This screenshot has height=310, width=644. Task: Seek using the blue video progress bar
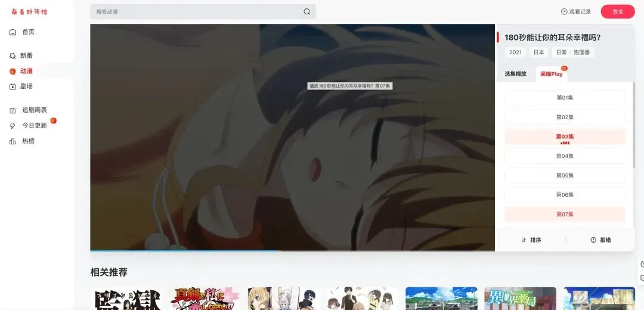point(292,250)
